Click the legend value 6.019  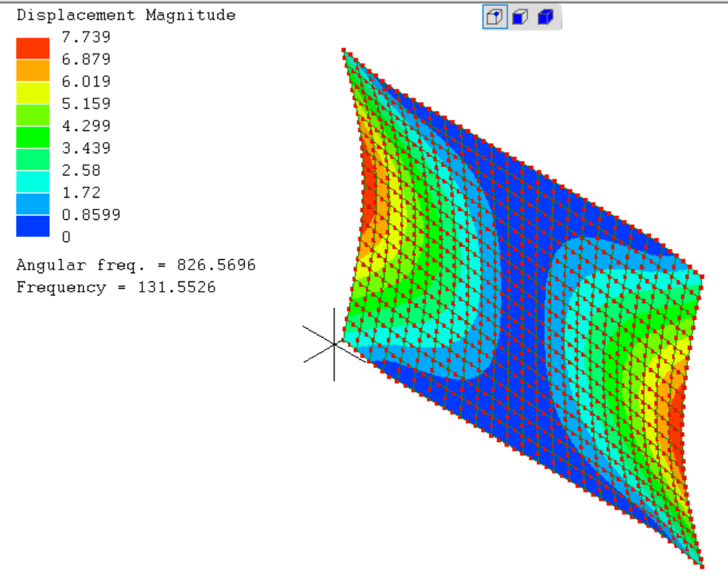tap(87, 81)
